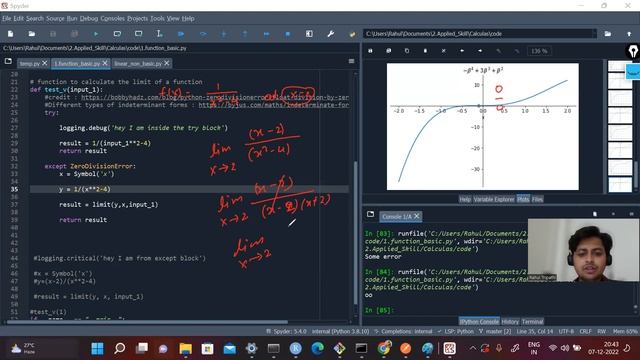Maximize the current pane icon
640x360 pixels.
tap(309, 34)
